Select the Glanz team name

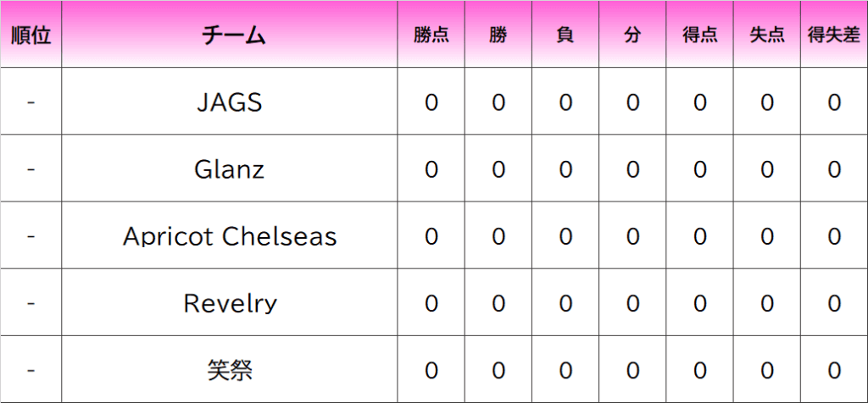tap(230, 169)
